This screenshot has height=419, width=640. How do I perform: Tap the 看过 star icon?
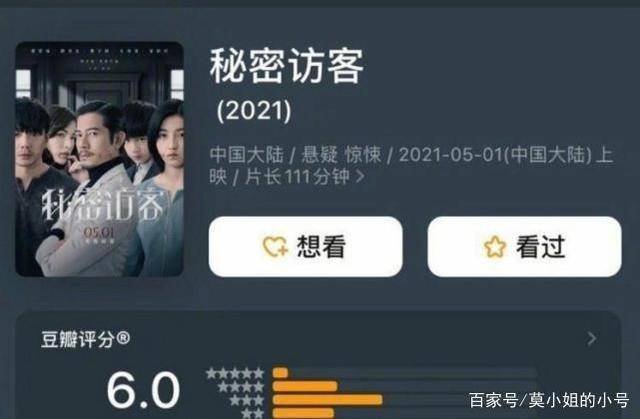click(x=495, y=247)
